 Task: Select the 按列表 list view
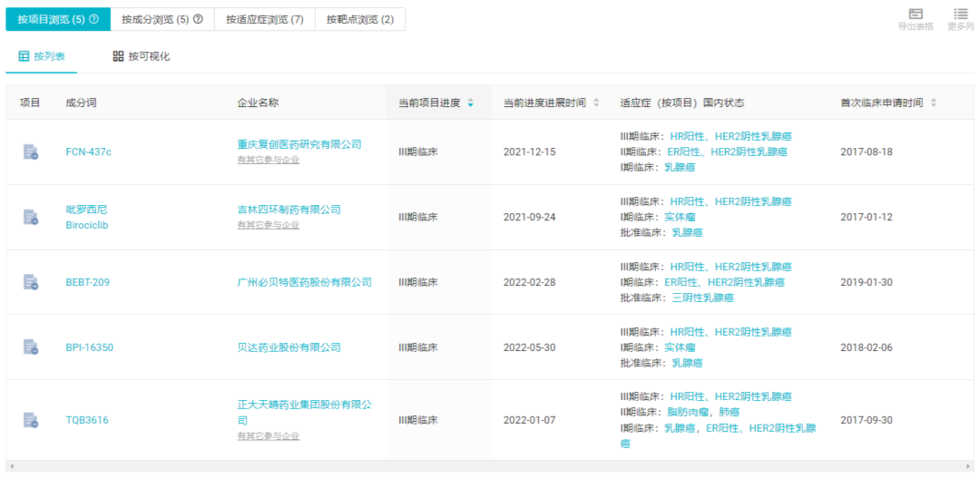(x=42, y=56)
